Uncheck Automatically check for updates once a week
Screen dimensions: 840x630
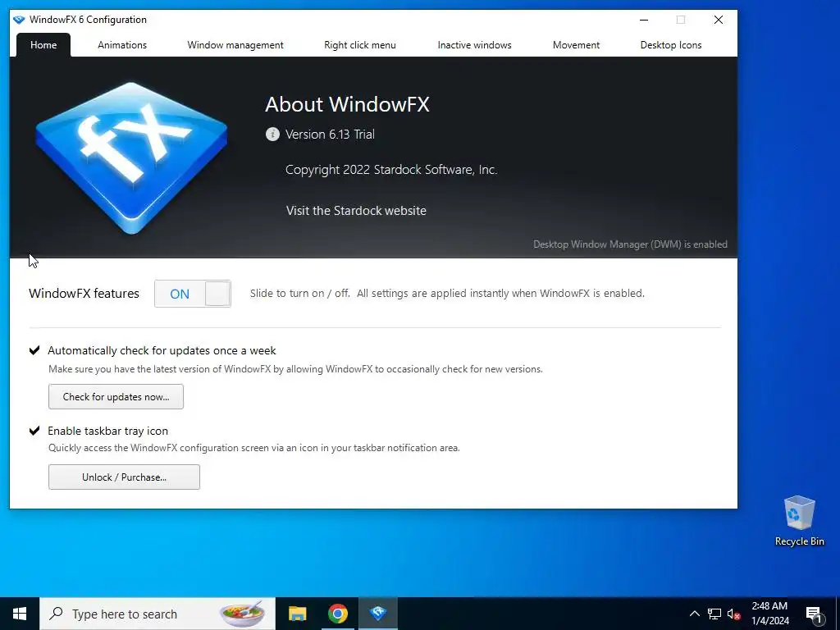tap(34, 350)
